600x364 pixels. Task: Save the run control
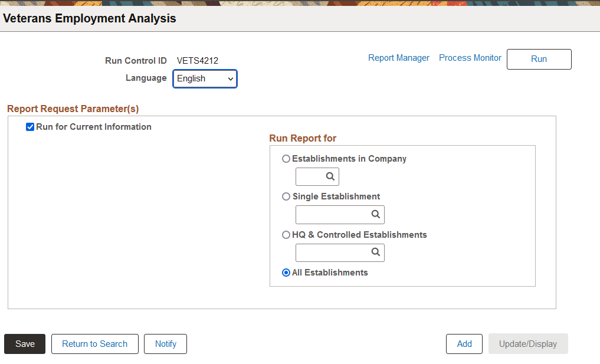(x=25, y=344)
